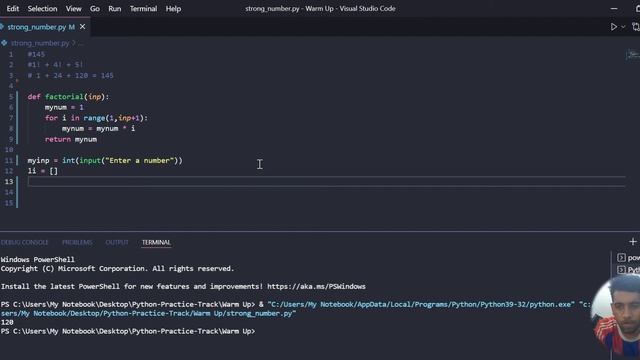Open the Selection menu
The height and width of the screenshot is (360, 640).
42,9
